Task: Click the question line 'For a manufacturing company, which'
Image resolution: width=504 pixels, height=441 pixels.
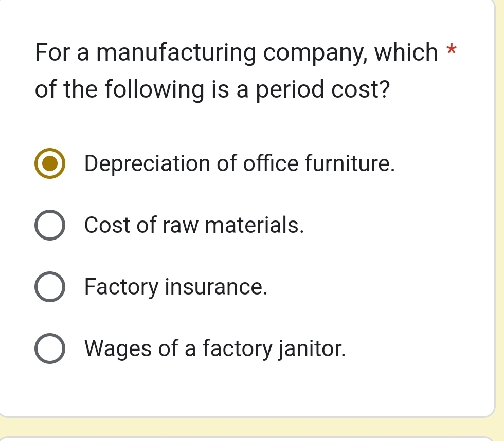Action: coord(236,53)
